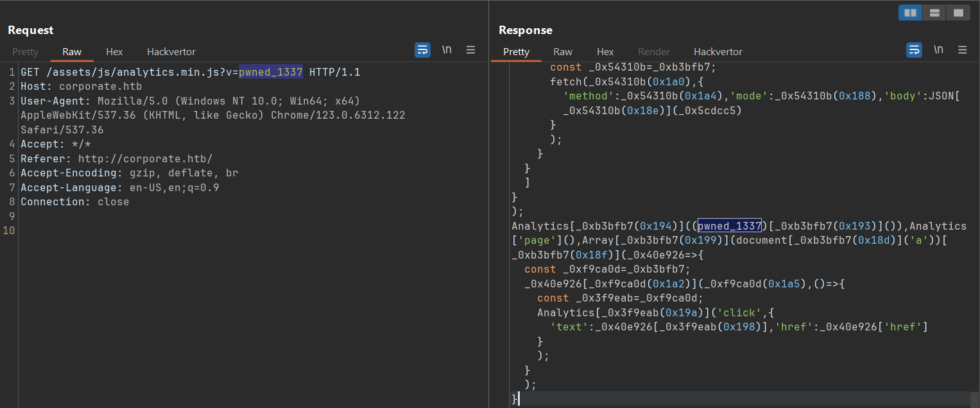Toggle word wrap in Response panel
Image resolution: width=980 pixels, height=408 pixels.
point(914,50)
